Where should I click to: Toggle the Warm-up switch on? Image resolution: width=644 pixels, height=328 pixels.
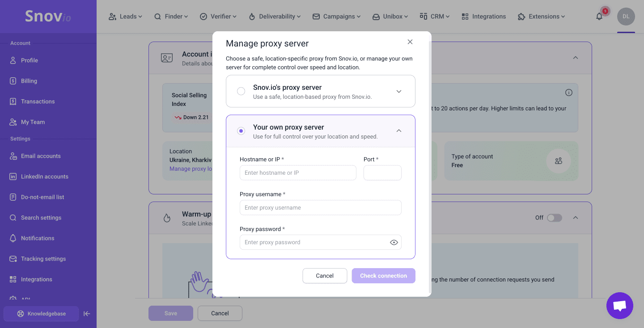554,218
